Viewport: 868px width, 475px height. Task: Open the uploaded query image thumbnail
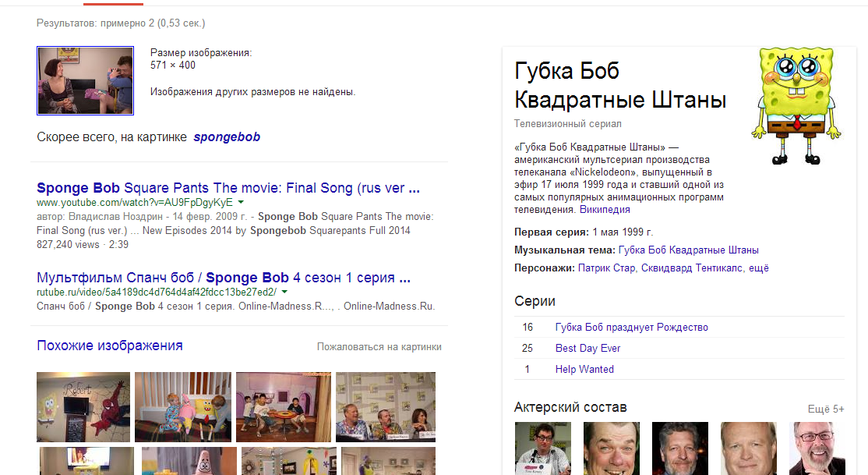pyautogui.click(x=85, y=81)
